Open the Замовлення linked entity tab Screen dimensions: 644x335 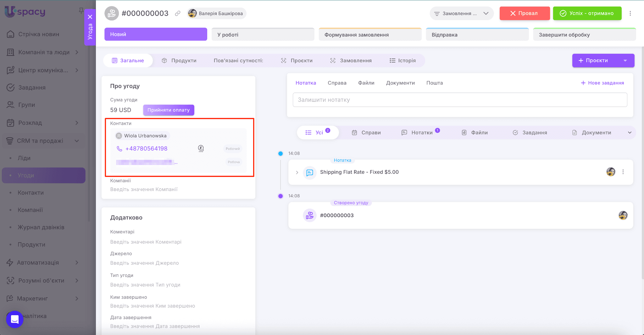tap(351, 60)
